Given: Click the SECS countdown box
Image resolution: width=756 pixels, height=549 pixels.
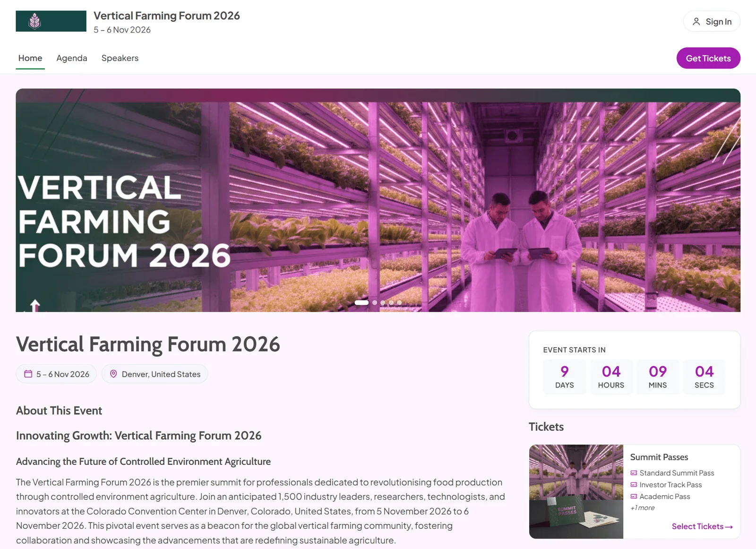Looking at the screenshot, I should [704, 377].
